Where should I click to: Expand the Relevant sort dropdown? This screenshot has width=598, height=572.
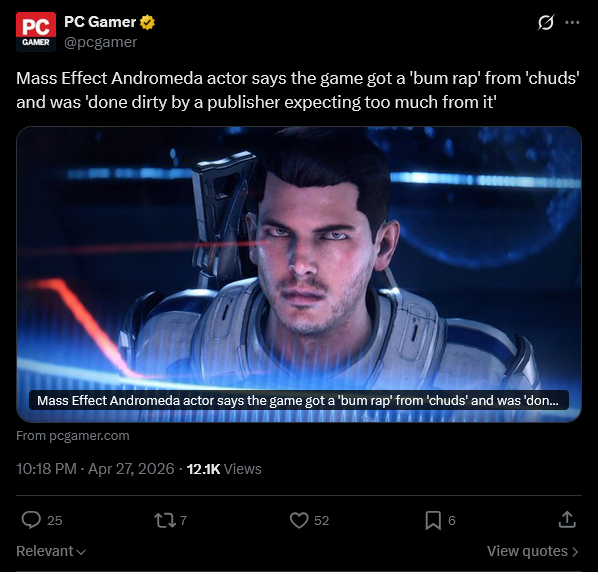(x=51, y=551)
